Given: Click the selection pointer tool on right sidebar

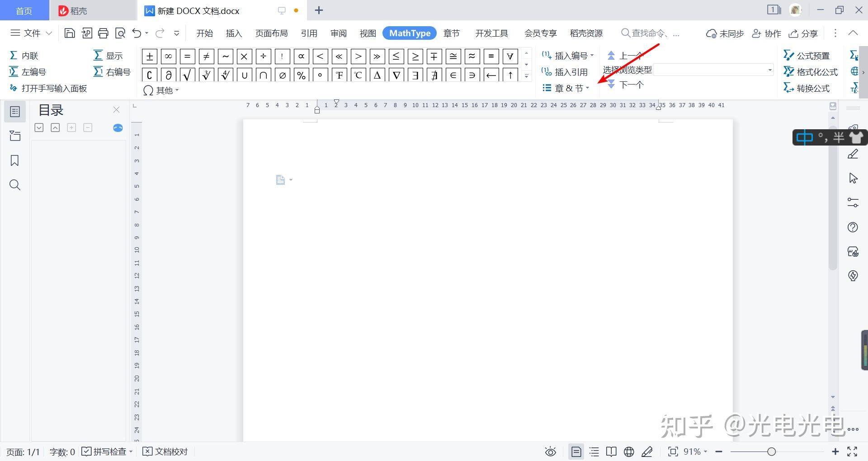Looking at the screenshot, I should click(853, 178).
